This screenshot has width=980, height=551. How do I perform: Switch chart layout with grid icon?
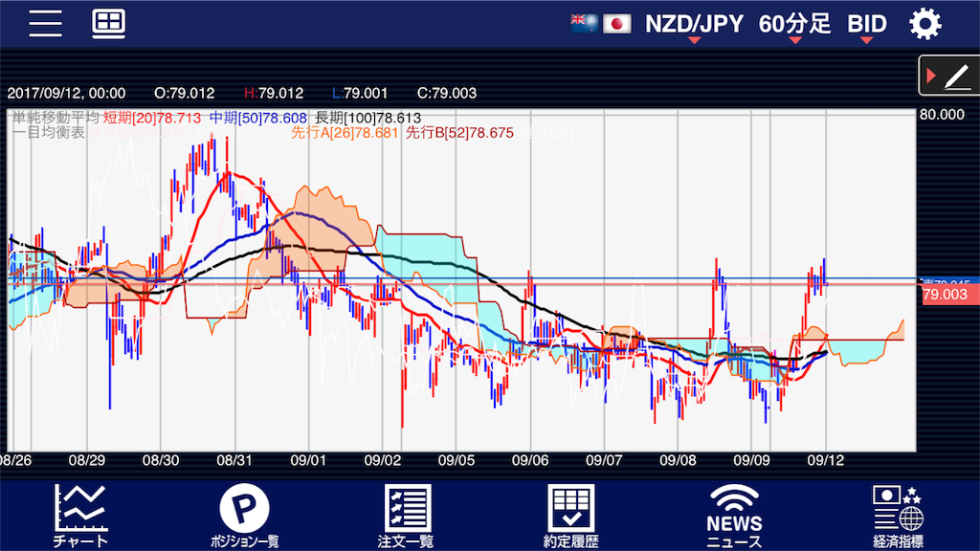click(x=109, y=24)
